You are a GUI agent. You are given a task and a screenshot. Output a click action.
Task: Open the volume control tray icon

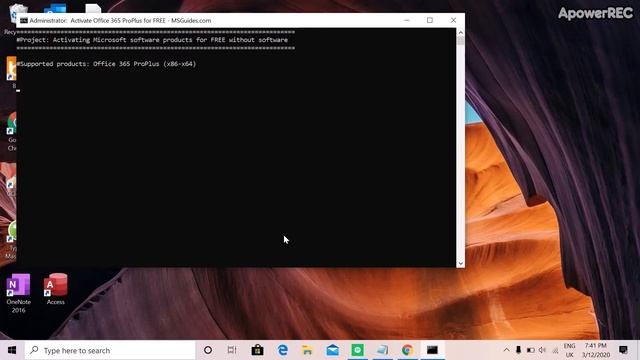click(542, 350)
